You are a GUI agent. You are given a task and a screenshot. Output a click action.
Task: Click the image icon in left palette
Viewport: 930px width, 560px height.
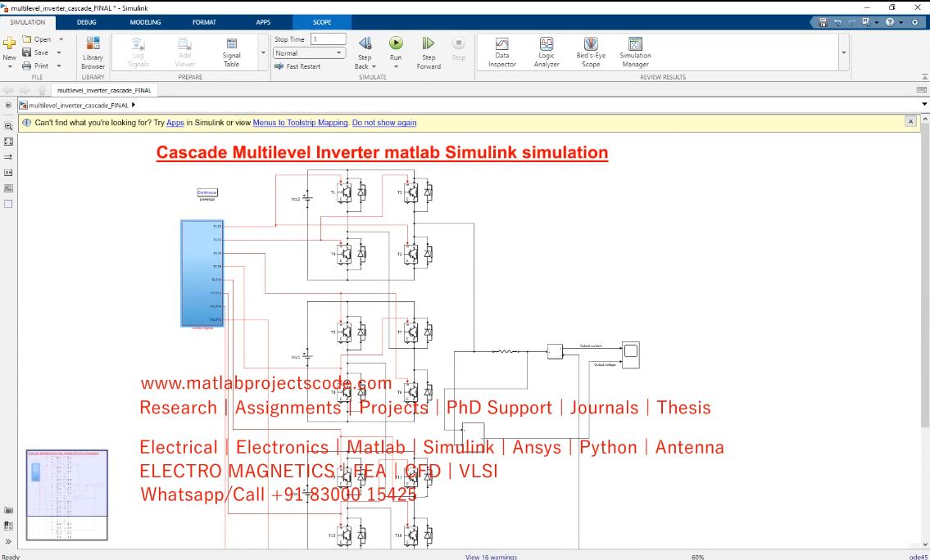(8, 187)
